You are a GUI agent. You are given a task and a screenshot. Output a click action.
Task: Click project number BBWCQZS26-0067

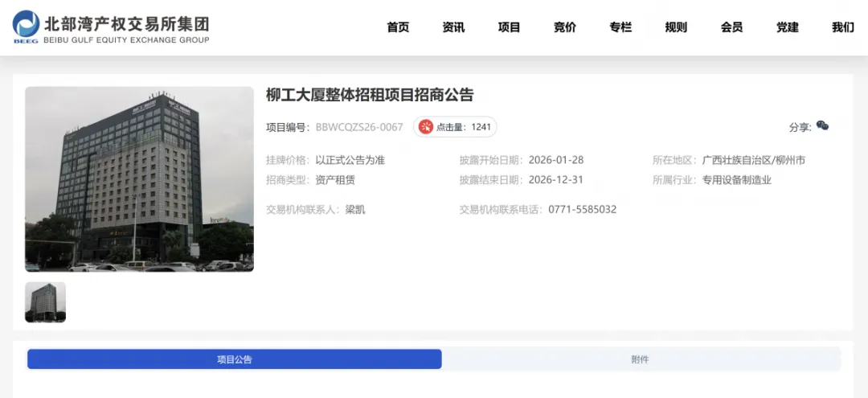[x=359, y=127]
